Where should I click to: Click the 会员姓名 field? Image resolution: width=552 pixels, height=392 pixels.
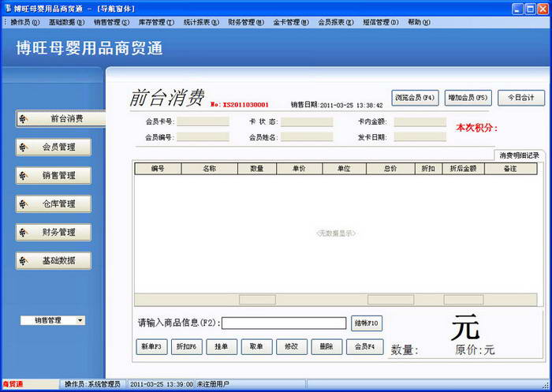pyautogui.click(x=307, y=137)
